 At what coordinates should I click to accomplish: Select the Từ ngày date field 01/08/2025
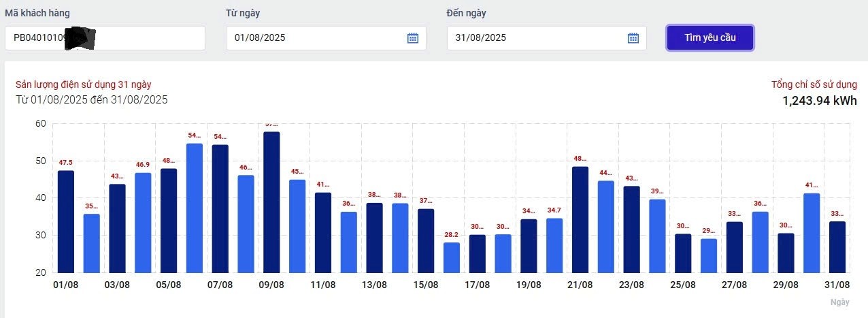tap(326, 38)
